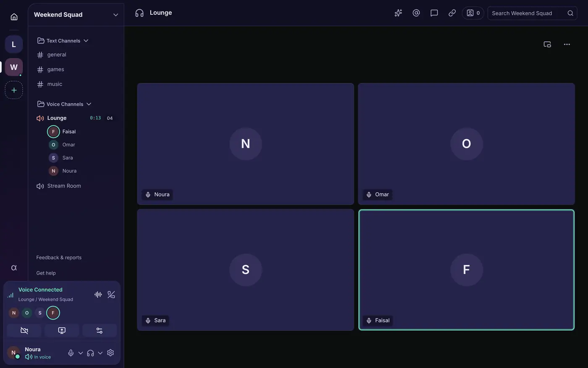Click the Voice Connected status text
The width and height of the screenshot is (588, 368).
[40, 290]
